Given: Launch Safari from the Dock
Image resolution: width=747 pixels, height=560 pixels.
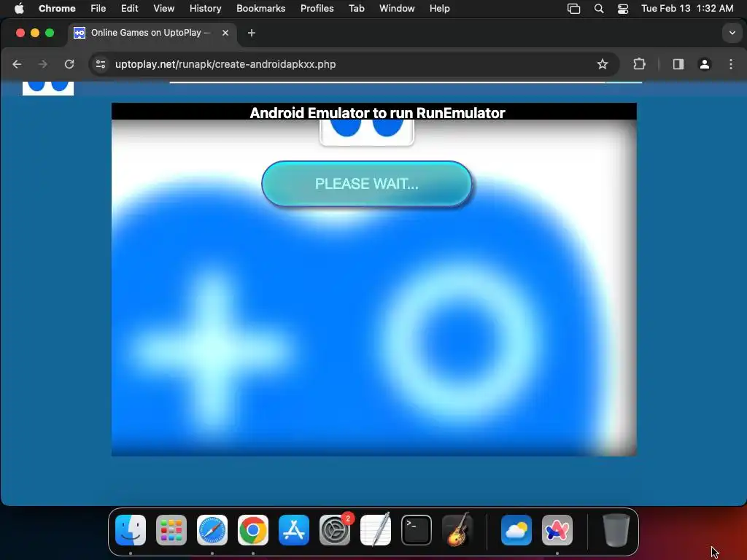Looking at the screenshot, I should click(x=212, y=530).
